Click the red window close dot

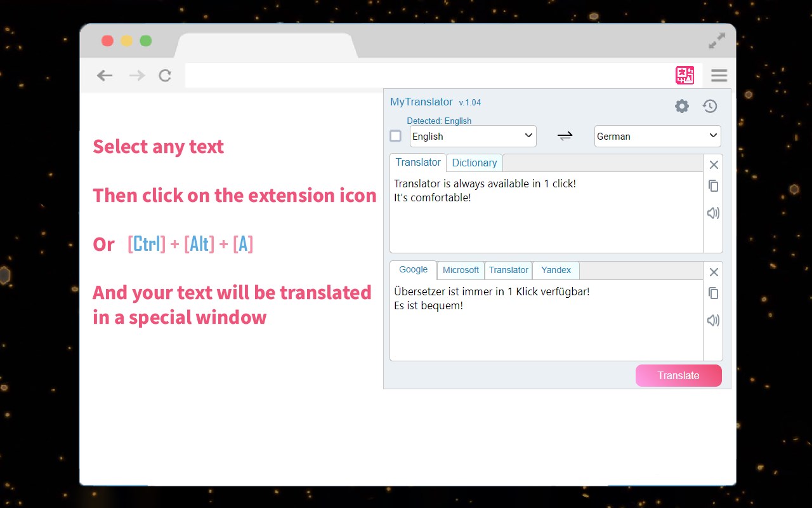point(107,41)
